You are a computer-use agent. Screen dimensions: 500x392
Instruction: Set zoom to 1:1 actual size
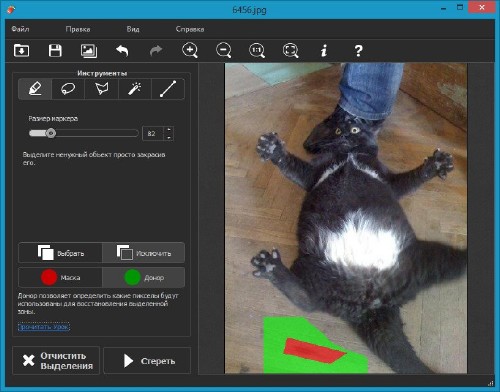point(257,51)
